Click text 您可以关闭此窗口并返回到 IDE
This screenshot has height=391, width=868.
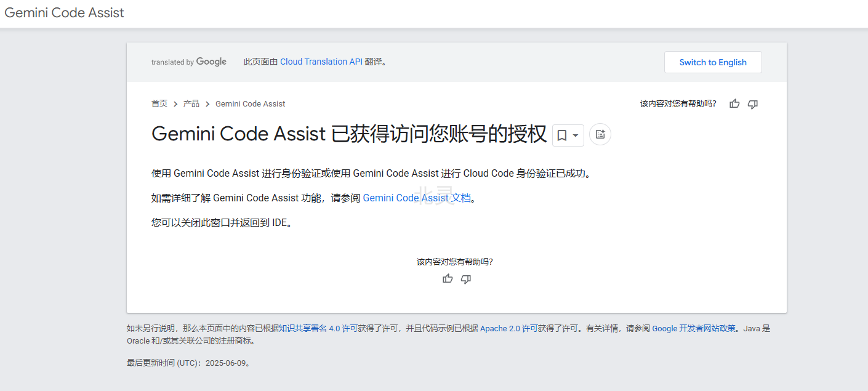tap(222, 223)
